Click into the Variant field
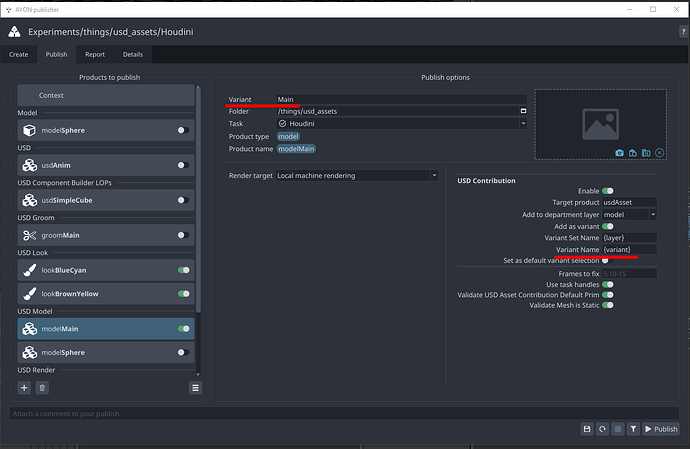The image size is (690, 449). 401,99
